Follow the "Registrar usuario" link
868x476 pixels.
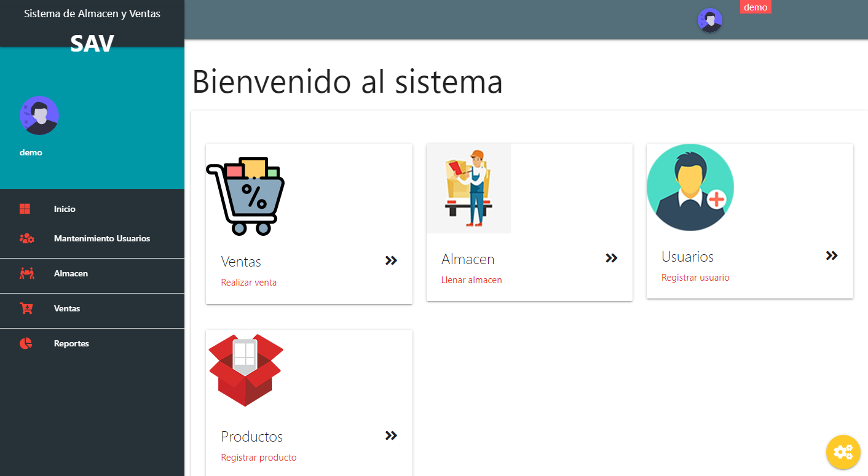pos(695,278)
